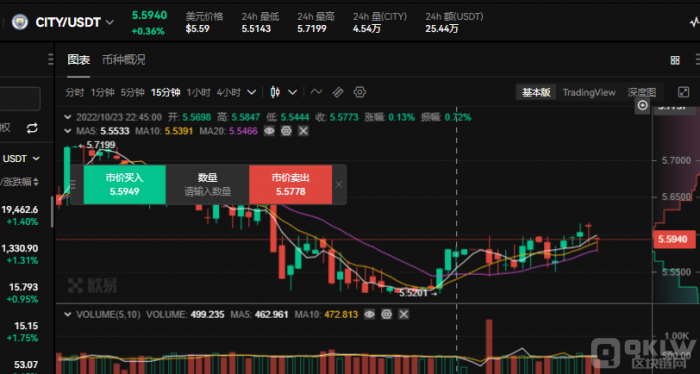This screenshot has height=374, width=700.
Task: Select the 分时 timeframe
Action: pos(75,92)
